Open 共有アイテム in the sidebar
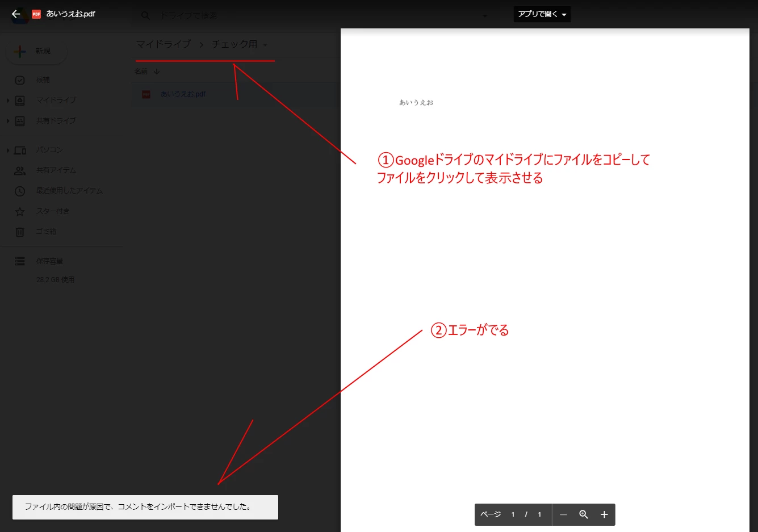 click(x=56, y=170)
